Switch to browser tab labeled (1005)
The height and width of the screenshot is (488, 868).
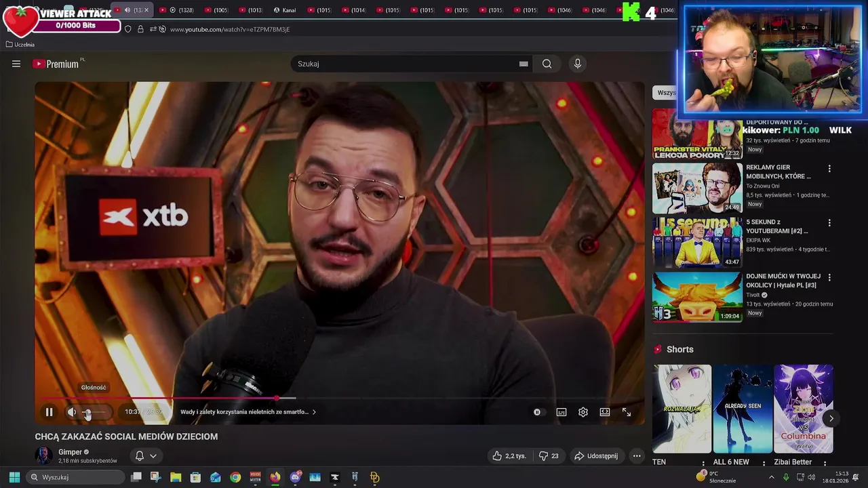(216, 10)
